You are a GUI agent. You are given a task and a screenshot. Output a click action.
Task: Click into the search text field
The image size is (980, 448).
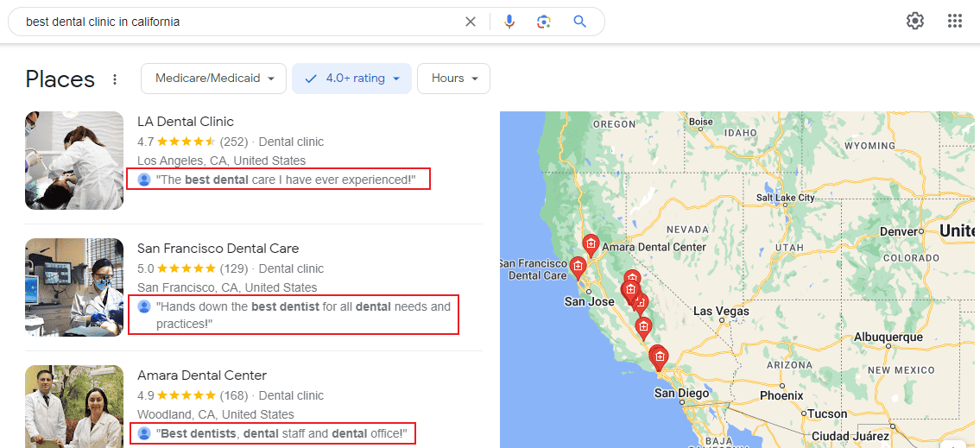point(241,22)
